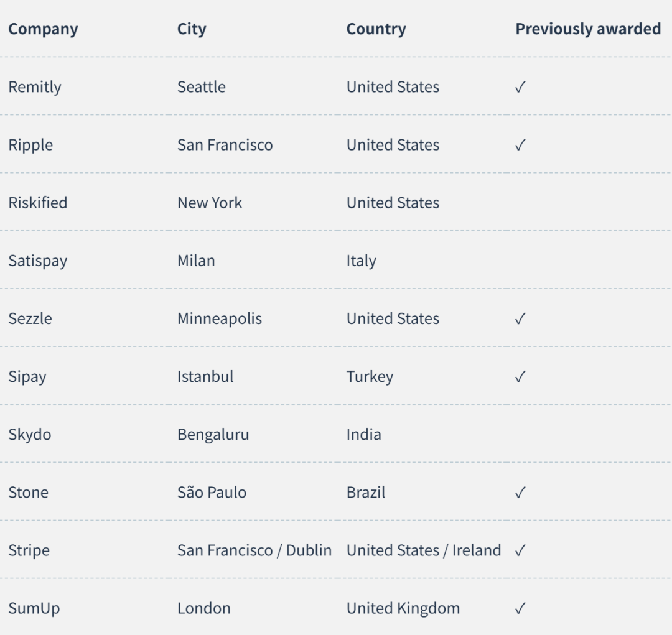Click the Company column header
This screenshot has height=635, width=672.
tap(44, 29)
